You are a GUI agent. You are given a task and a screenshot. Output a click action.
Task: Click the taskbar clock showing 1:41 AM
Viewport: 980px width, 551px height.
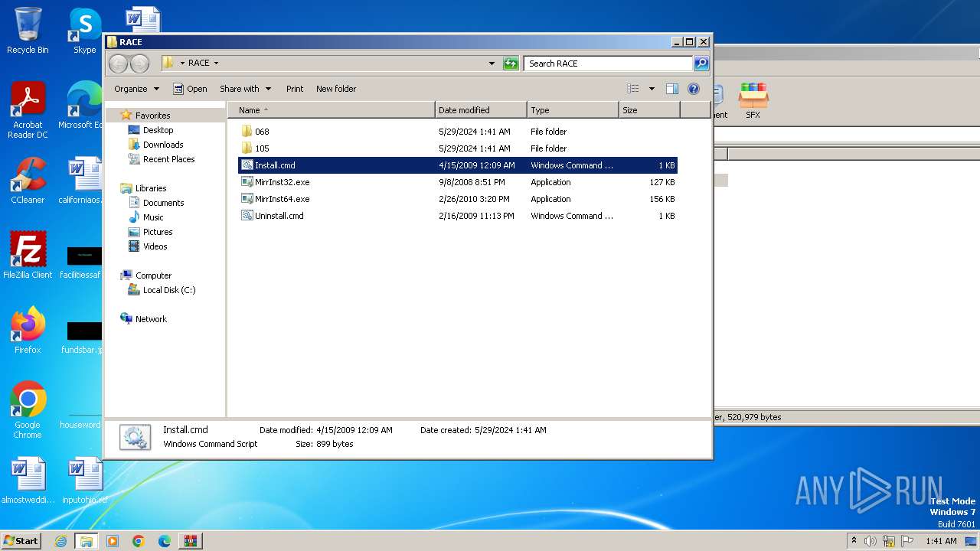941,541
